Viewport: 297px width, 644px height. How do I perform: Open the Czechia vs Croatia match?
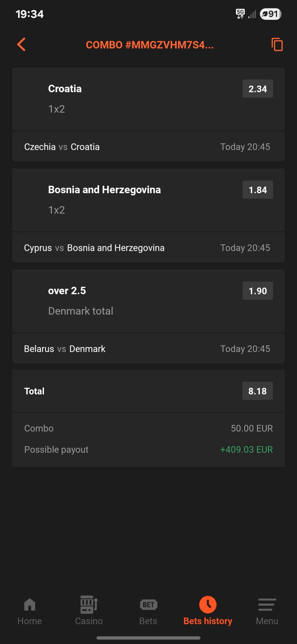pos(62,147)
